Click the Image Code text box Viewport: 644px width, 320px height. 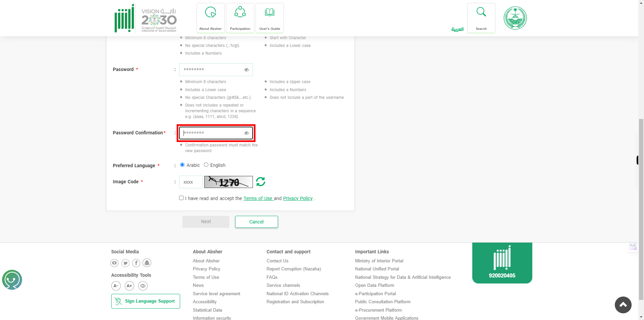click(x=191, y=182)
